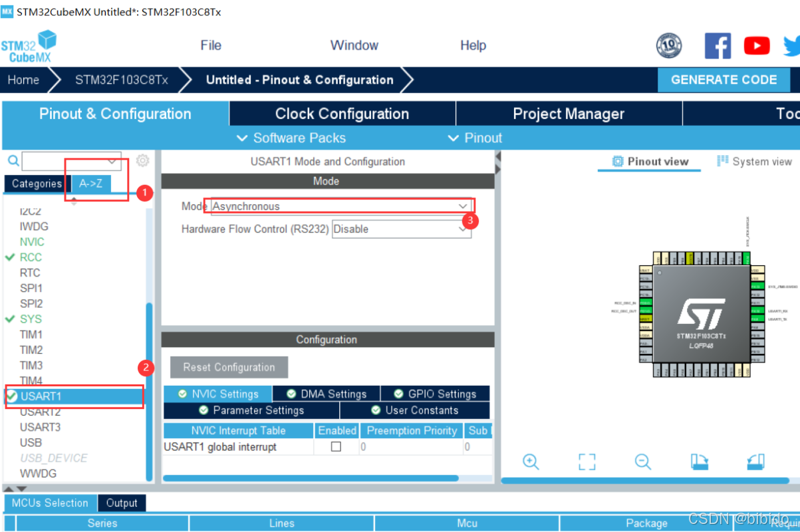
Task: Click the peripheral list vertical scrollbar
Action: [x=149, y=392]
